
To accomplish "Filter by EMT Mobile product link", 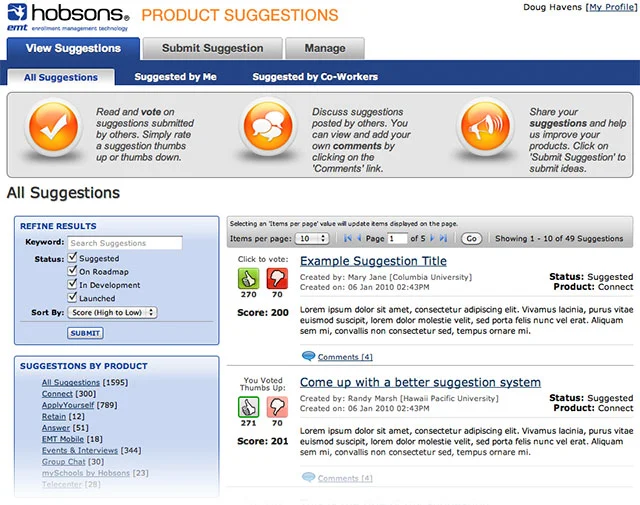I will coord(63,439).
